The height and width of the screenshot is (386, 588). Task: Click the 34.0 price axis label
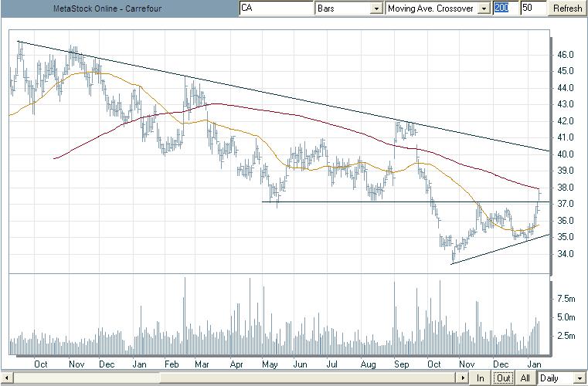(x=566, y=254)
